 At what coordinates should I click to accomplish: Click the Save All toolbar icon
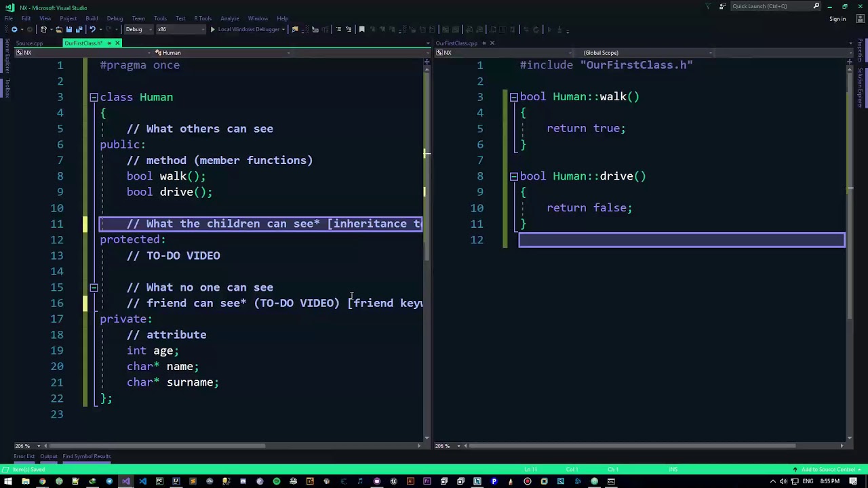pos(79,29)
